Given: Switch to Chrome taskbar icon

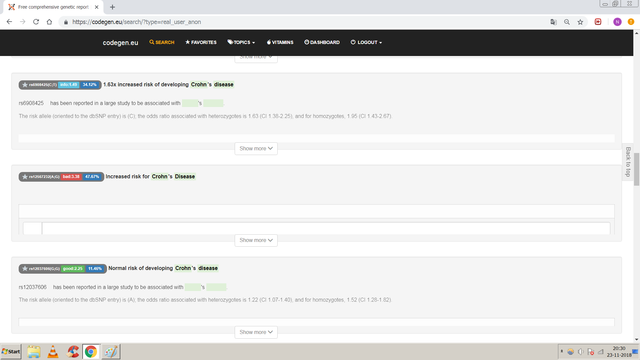Looking at the screenshot, I should pyautogui.click(x=91, y=352).
